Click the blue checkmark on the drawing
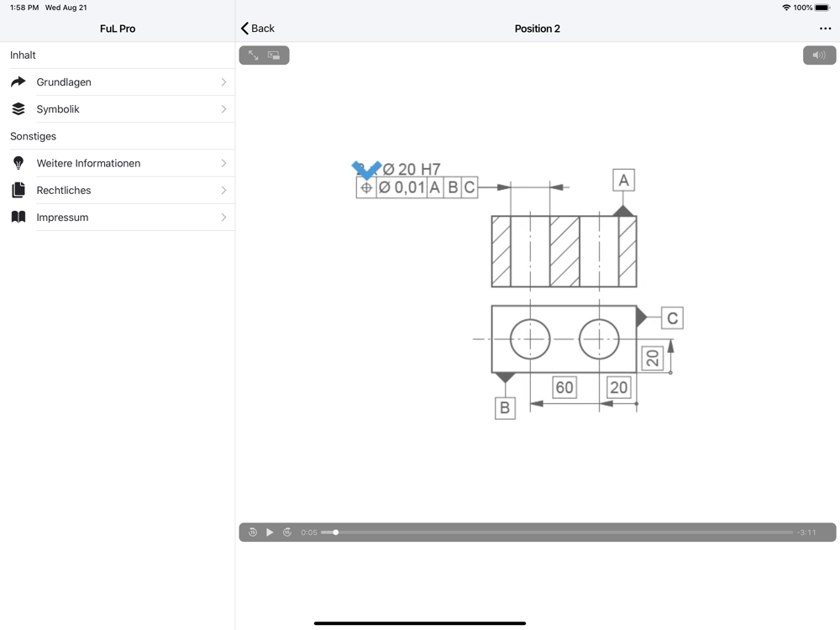 point(366,170)
